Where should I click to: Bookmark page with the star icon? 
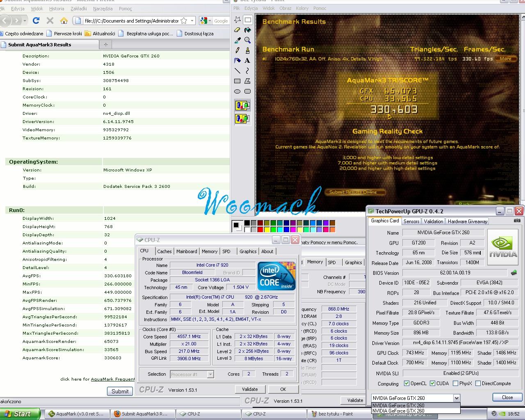pos(184,21)
